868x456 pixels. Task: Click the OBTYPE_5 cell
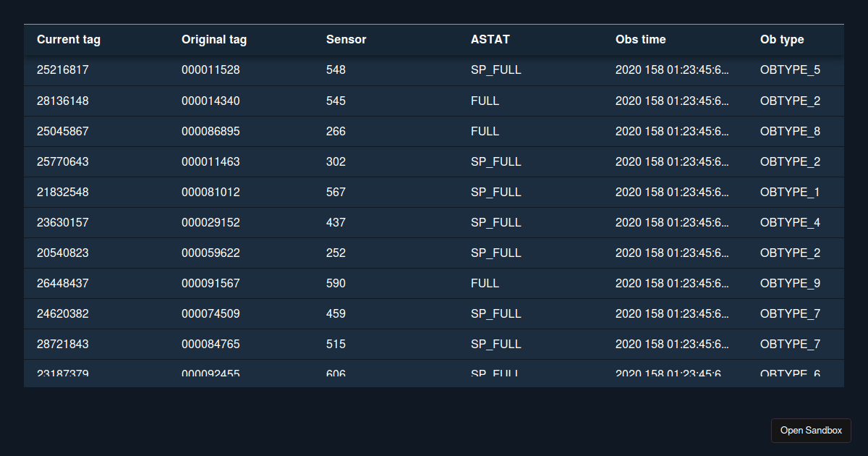[x=790, y=70]
